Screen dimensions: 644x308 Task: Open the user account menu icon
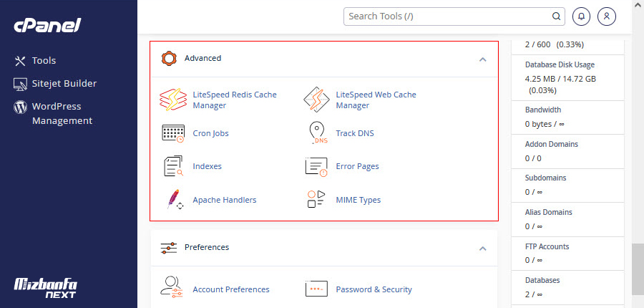click(607, 16)
